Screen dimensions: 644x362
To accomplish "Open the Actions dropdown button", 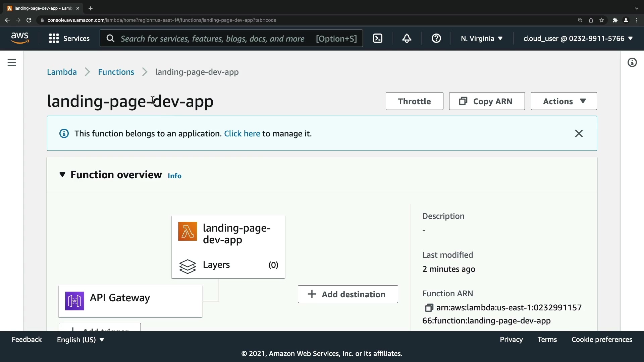I will pyautogui.click(x=564, y=101).
